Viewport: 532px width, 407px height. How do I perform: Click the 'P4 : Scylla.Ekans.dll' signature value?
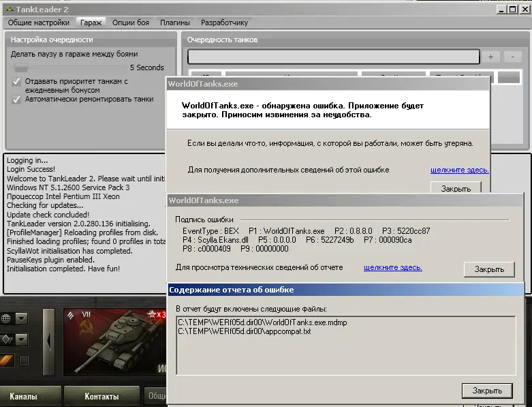[215, 240]
